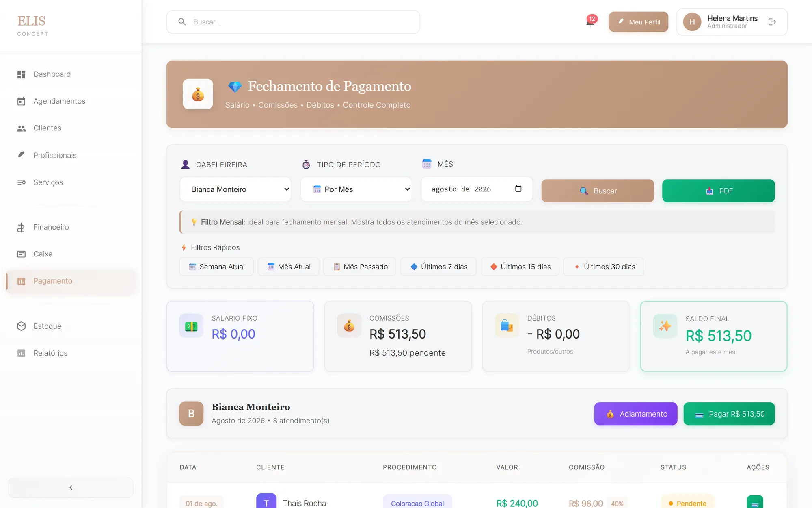Open Relatórios menu item
This screenshot has width=812, height=508.
[x=71, y=353]
